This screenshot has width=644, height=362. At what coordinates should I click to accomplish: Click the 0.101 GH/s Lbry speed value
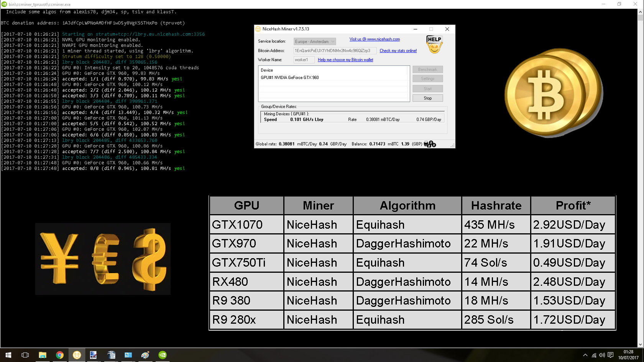307,120
